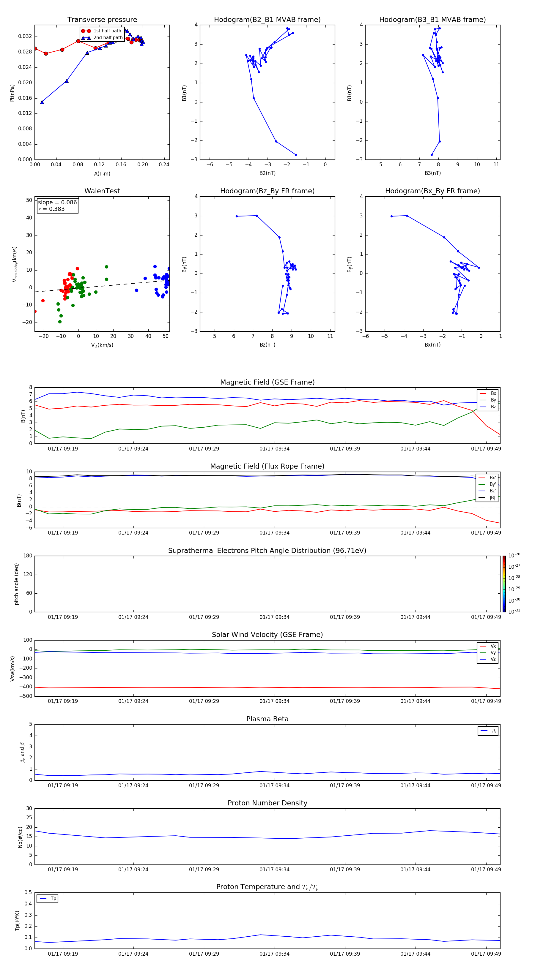This screenshot has height=980, width=535.
Task: Click '01/17 09:34' tick in GSE magnetic plot
Action: (x=274, y=449)
